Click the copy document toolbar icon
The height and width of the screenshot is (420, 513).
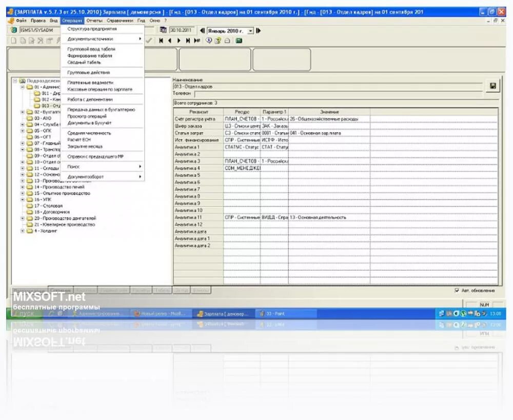tap(23, 41)
